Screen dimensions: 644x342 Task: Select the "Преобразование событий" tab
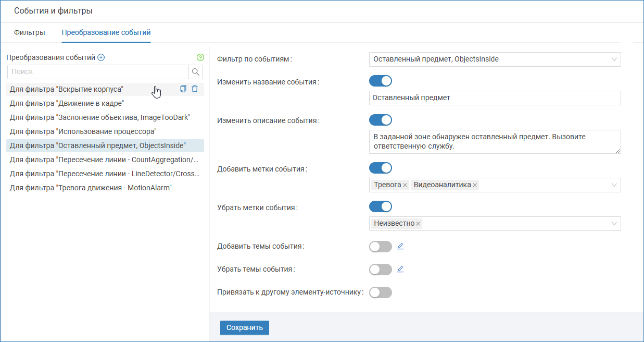click(106, 32)
